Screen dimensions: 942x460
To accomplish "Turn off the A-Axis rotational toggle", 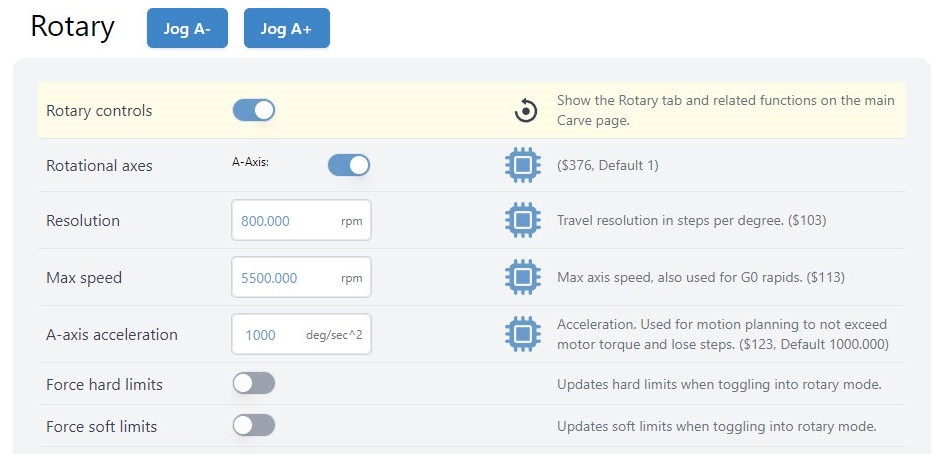I will click(x=349, y=165).
